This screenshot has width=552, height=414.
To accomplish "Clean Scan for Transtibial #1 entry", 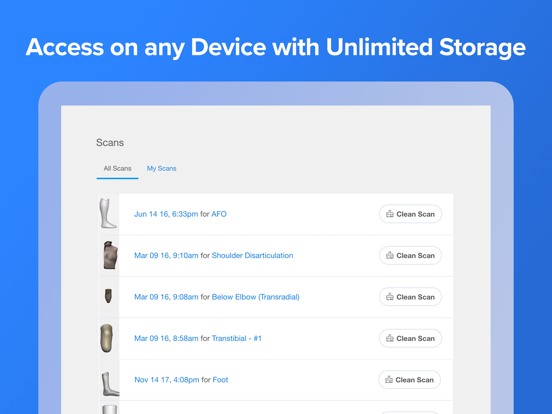I will tap(410, 338).
